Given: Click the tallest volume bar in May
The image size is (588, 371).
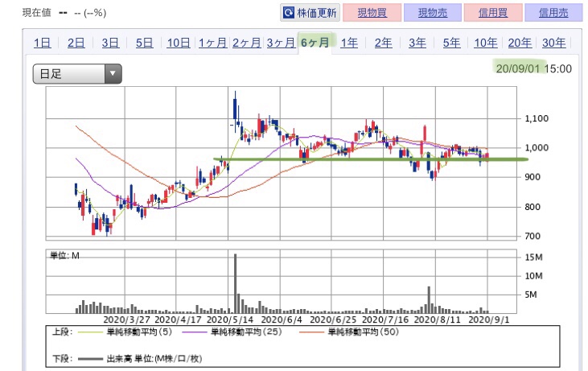Looking at the screenshot, I should tap(235, 283).
